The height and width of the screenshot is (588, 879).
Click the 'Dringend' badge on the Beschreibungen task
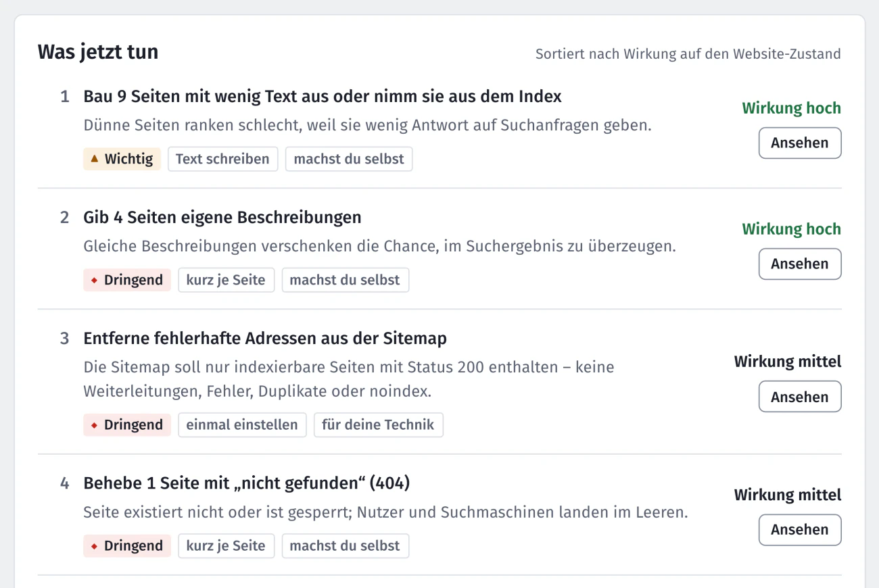127,280
